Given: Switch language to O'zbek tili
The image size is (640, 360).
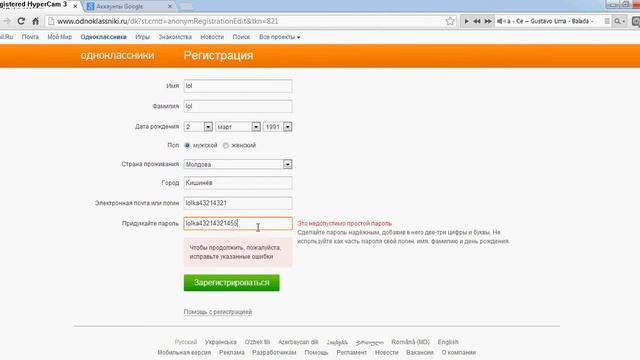Looking at the screenshot, I should 258,342.
